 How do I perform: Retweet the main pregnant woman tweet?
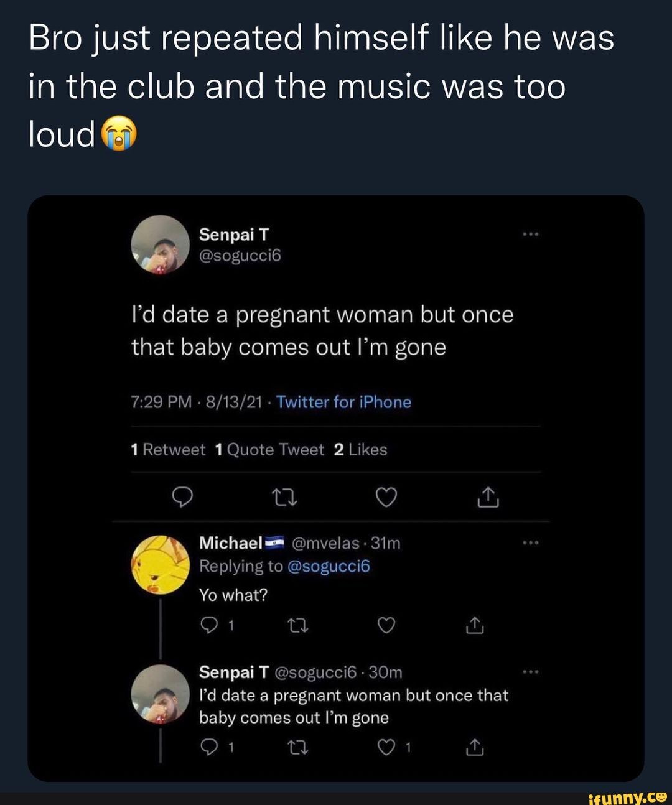pos(285,498)
